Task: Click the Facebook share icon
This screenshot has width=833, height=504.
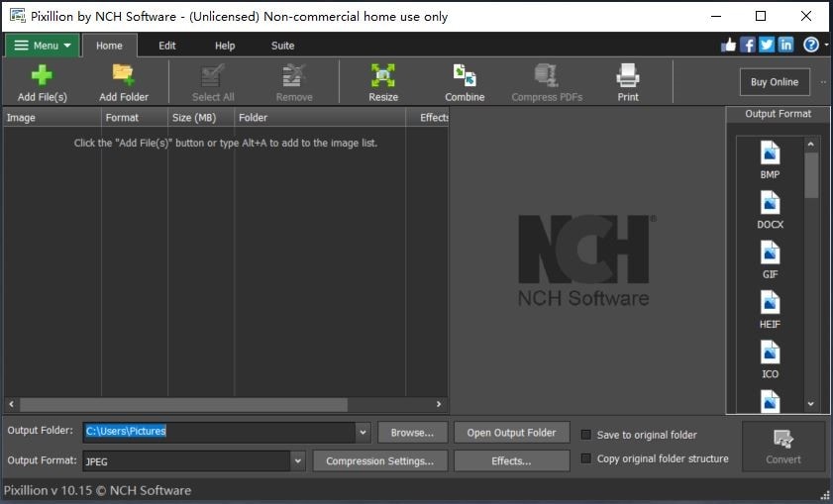Action: coord(748,45)
